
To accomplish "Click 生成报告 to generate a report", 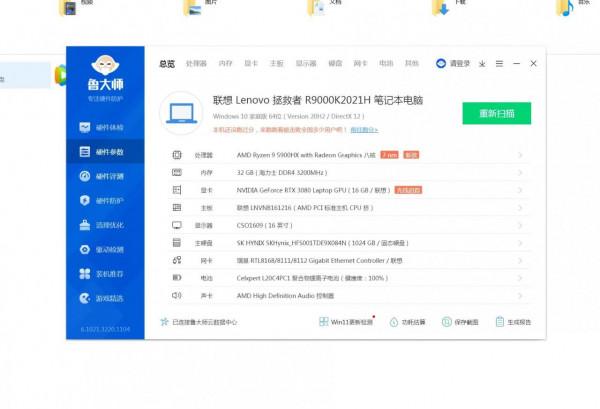I will coord(513,322).
